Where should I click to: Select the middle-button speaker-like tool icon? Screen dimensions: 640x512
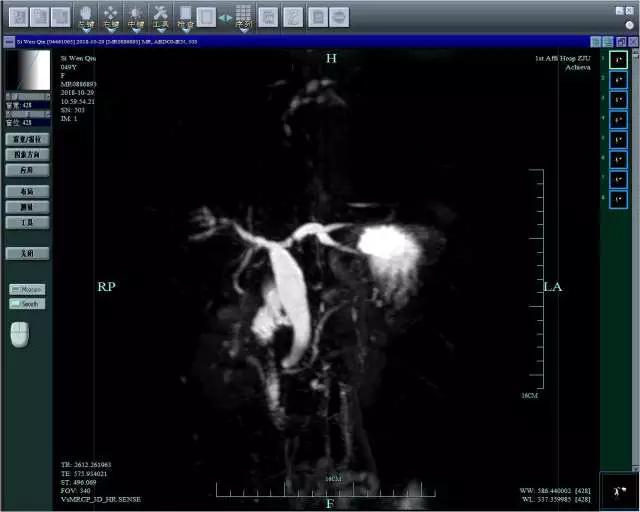[135, 14]
